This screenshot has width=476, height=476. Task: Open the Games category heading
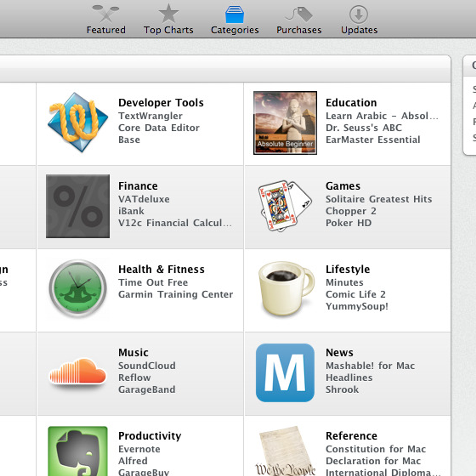click(x=343, y=186)
